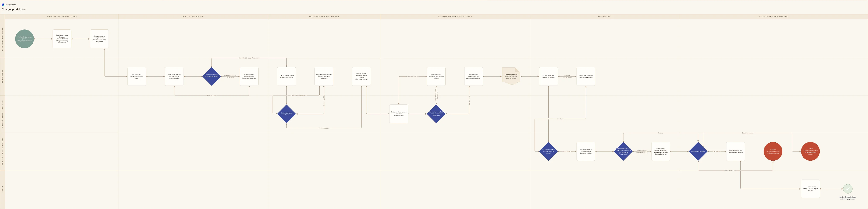Viewport: 868px width, 209px height.
Task: Select the 'Lager nimmt die Charge an' box
Action: tap(810, 189)
